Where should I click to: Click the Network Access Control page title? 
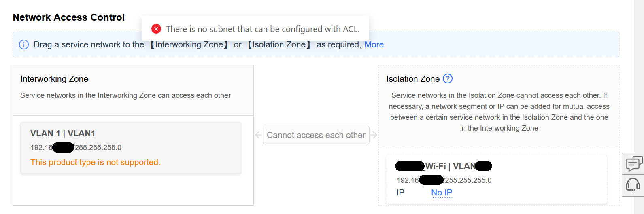click(x=69, y=17)
